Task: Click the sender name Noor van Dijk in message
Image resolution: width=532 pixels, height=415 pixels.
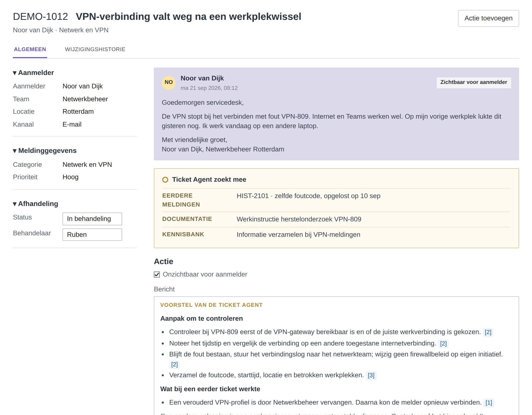Action: click(x=202, y=78)
